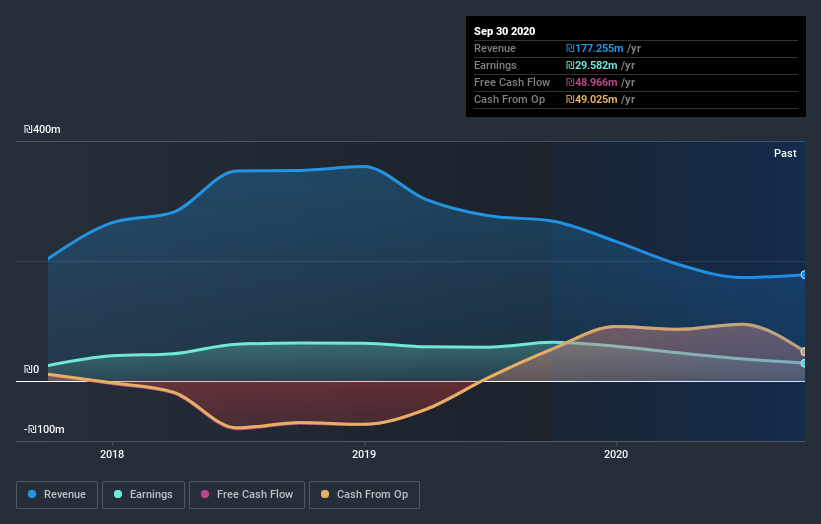Screen dimensions: 821x524
Task: Select the 2020 axis label
Action: (x=616, y=454)
